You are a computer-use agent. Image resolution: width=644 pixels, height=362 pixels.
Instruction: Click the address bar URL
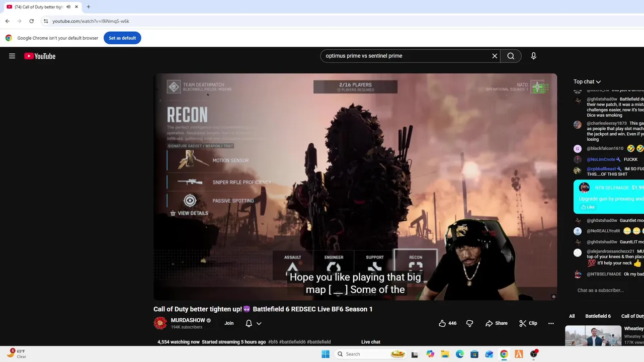click(x=91, y=21)
